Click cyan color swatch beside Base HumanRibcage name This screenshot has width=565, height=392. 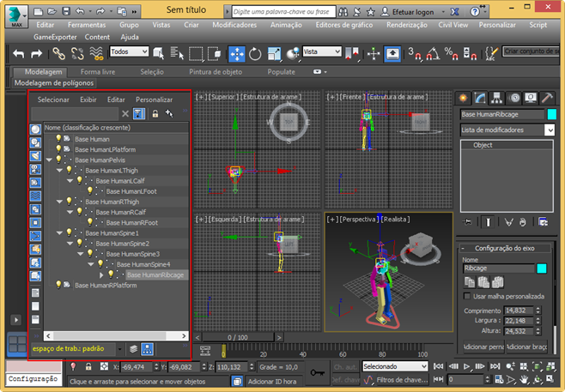(x=551, y=114)
